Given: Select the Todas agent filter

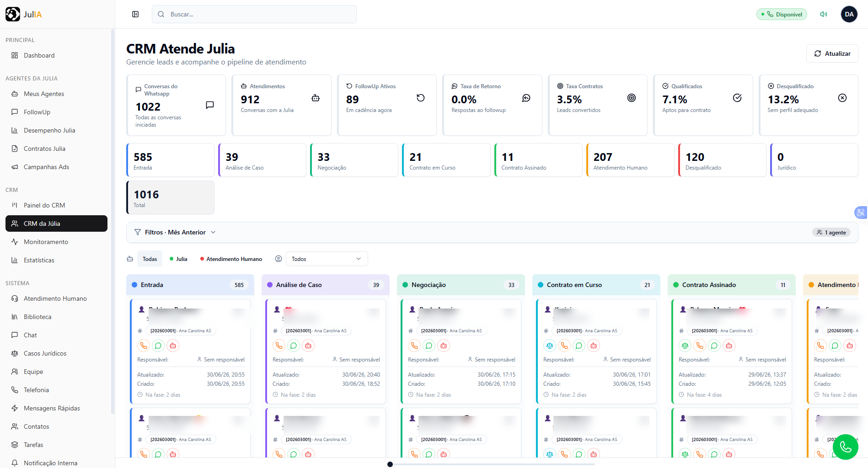Looking at the screenshot, I should (x=150, y=259).
